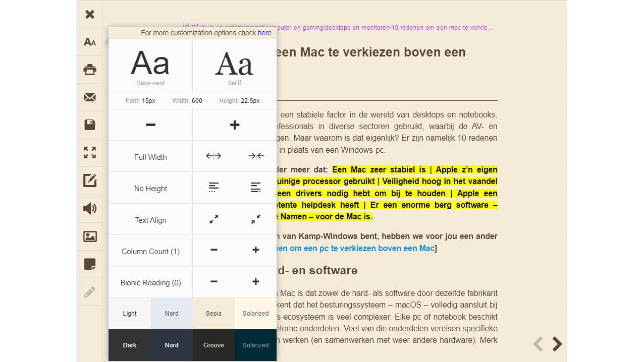Screen dimensions: 644x362
Task: Choose the Serif font option
Action: (235, 66)
